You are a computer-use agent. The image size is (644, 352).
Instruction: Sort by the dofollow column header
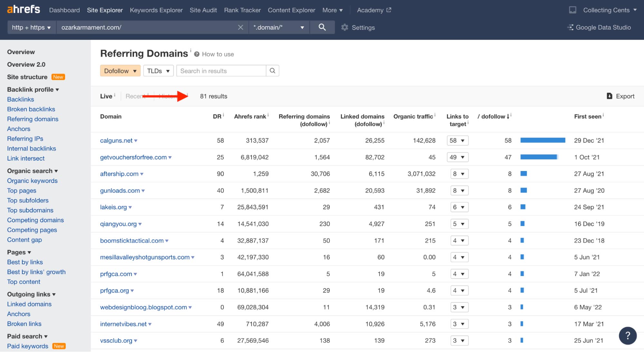point(493,117)
